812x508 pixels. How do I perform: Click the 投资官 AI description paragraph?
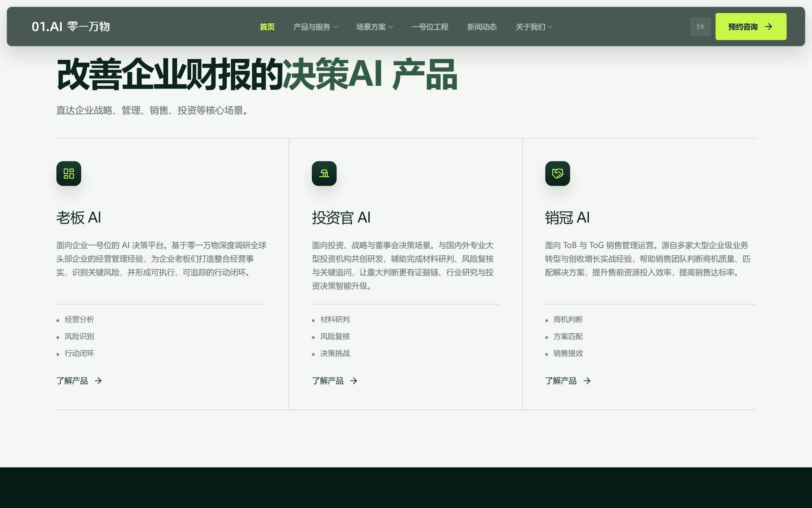(403, 266)
